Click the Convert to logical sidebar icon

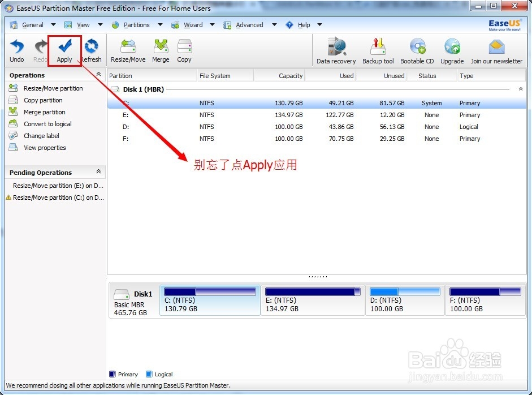pyautogui.click(x=13, y=123)
